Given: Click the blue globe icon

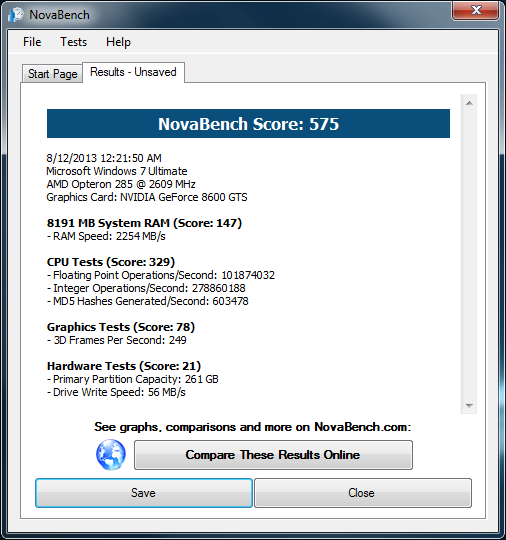Looking at the screenshot, I should click(x=111, y=455).
